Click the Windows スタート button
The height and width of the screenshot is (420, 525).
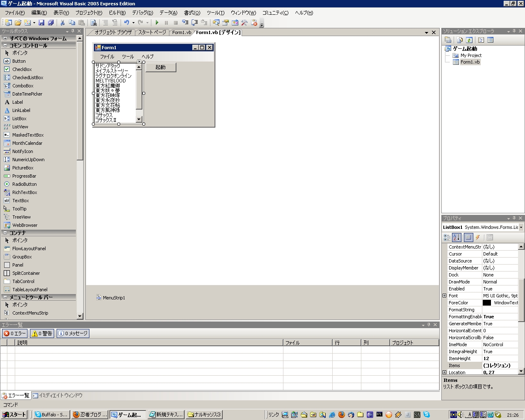tap(14, 415)
